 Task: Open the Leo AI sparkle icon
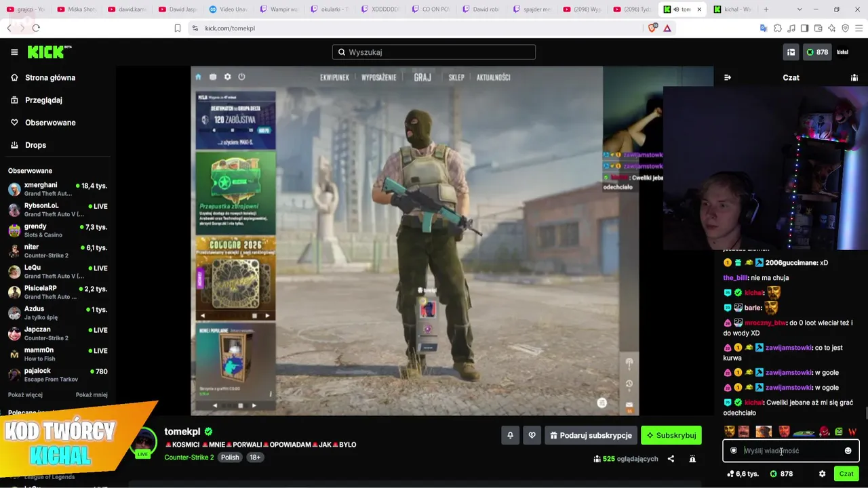pos(831,28)
